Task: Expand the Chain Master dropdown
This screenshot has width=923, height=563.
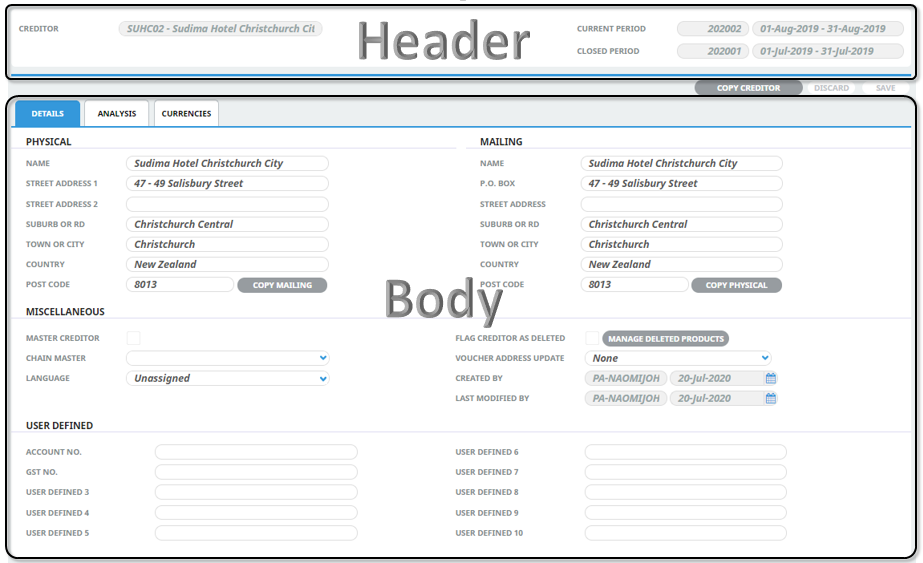Action: [x=323, y=358]
